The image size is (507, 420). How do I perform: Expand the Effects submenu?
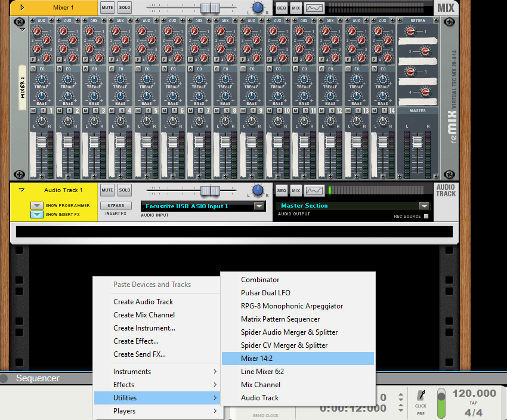coord(157,385)
